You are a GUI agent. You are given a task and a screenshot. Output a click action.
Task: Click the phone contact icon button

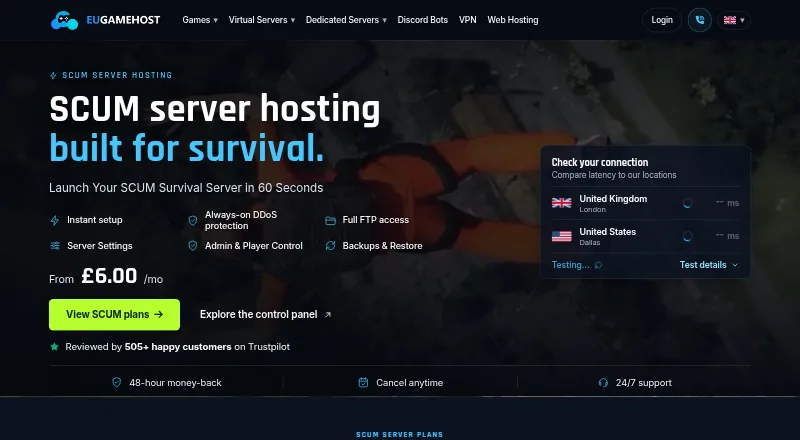(699, 20)
